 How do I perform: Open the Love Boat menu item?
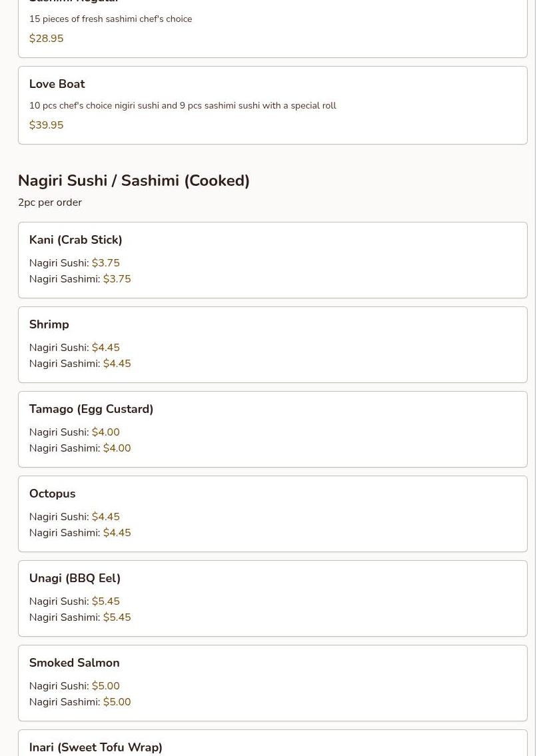tap(57, 84)
